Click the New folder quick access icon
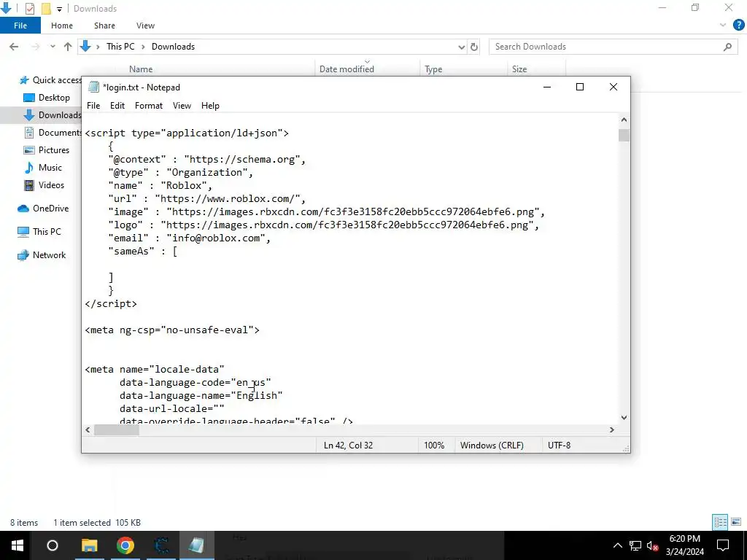The height and width of the screenshot is (560, 747). click(x=46, y=9)
